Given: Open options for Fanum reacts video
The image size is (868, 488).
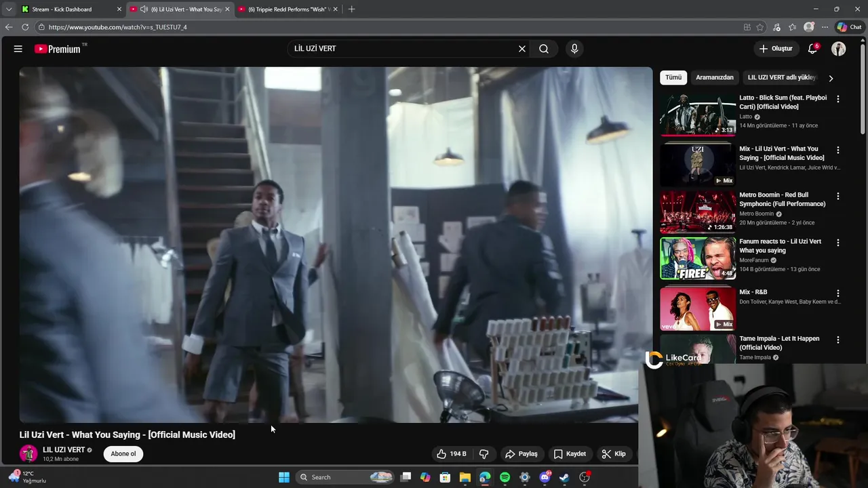Looking at the screenshot, I should (838, 243).
